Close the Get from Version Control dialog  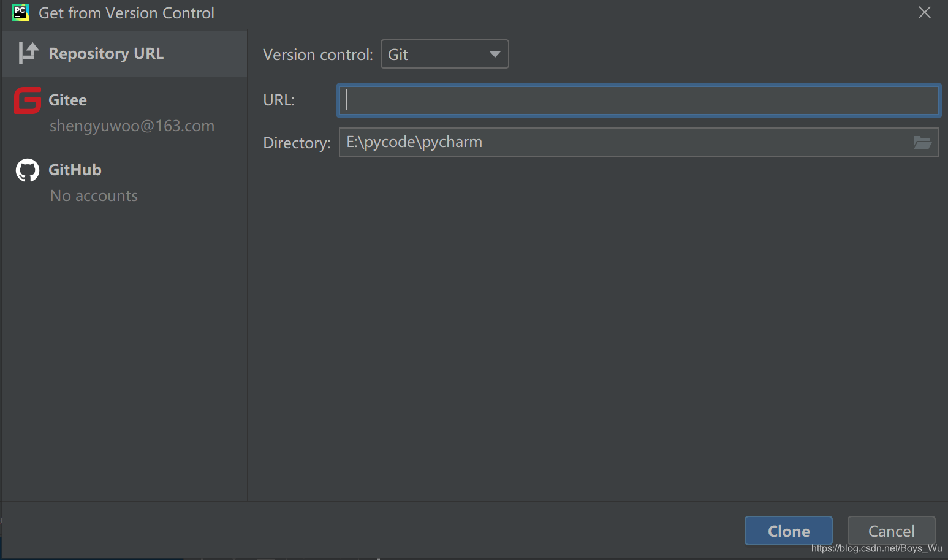click(925, 12)
